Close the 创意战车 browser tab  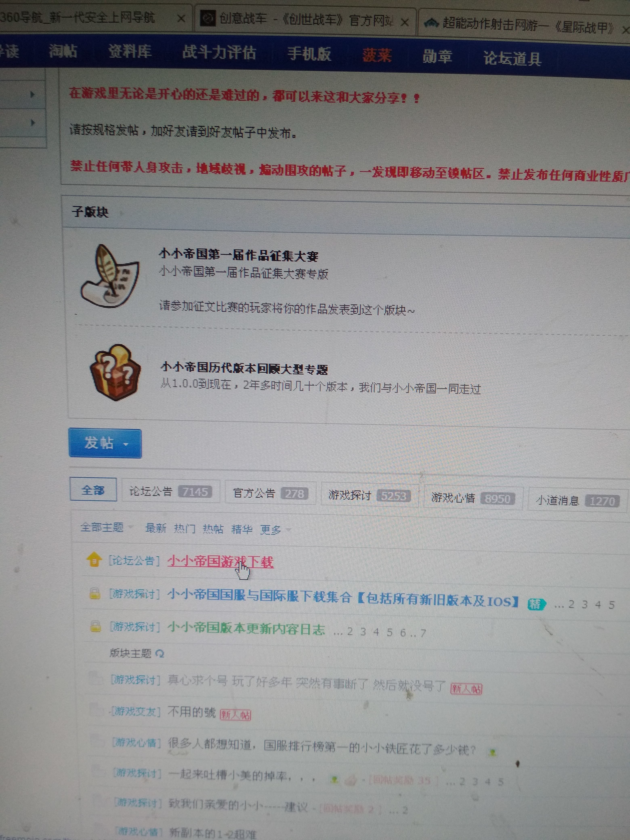point(405,22)
